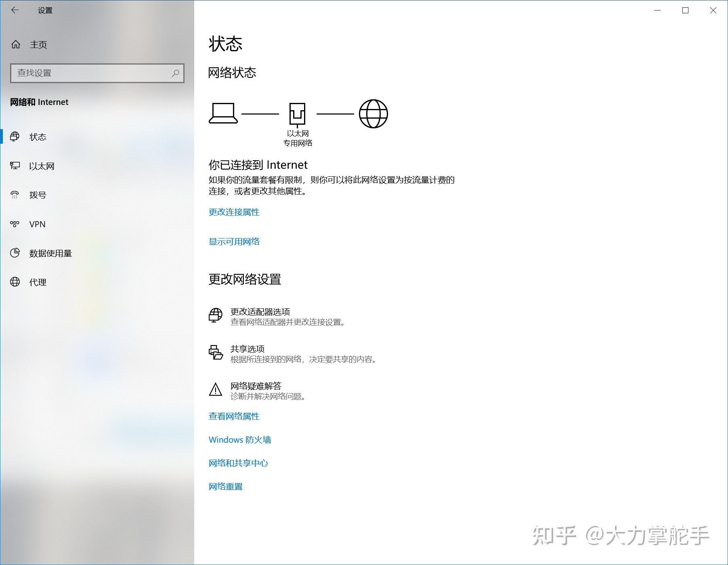This screenshot has width=728, height=565.
Task: Open 显示可用网络 link
Action: (234, 241)
